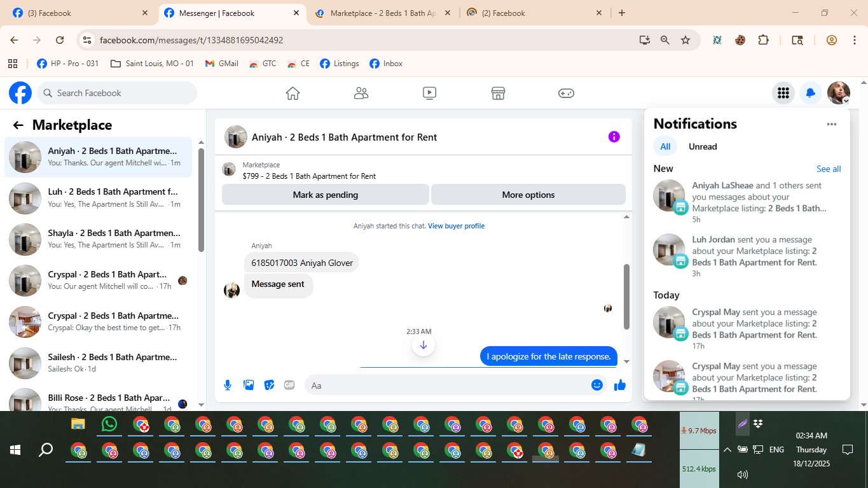
Task: Go back using the arrow beside Marketplace heading
Action: tap(18, 125)
